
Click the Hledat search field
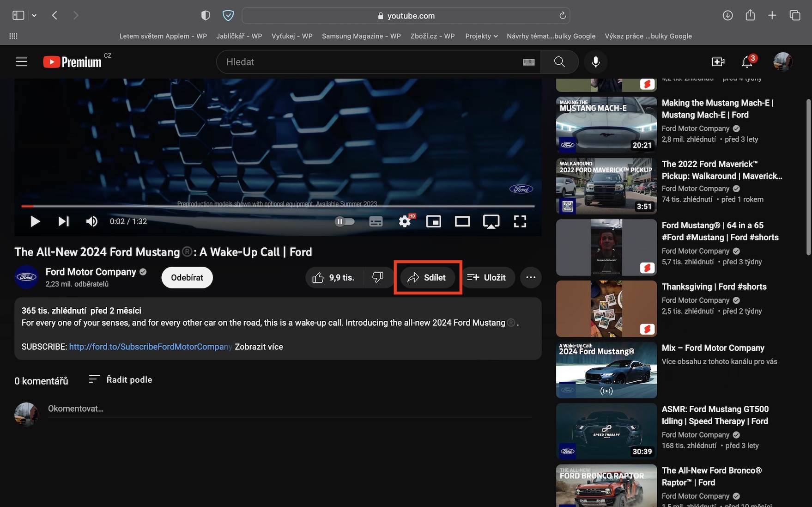pos(370,62)
